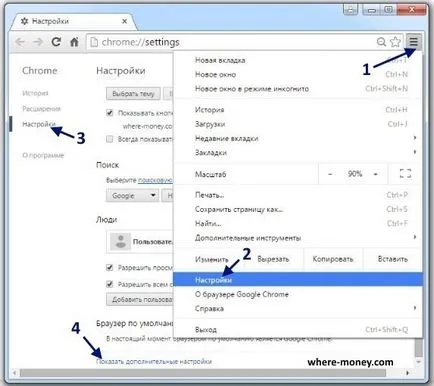Open Расширения in the left sidebar
Viewport: 434px width, 386px height.
[41, 109]
